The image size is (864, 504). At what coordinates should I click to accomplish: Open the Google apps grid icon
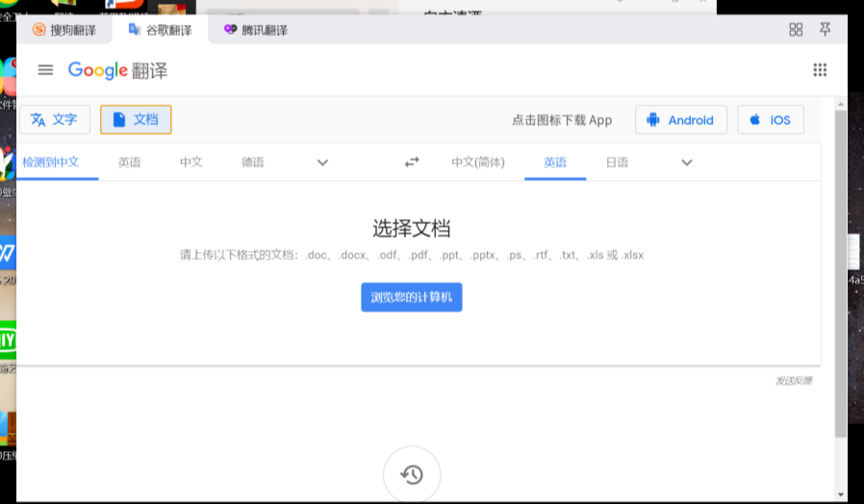pos(820,70)
